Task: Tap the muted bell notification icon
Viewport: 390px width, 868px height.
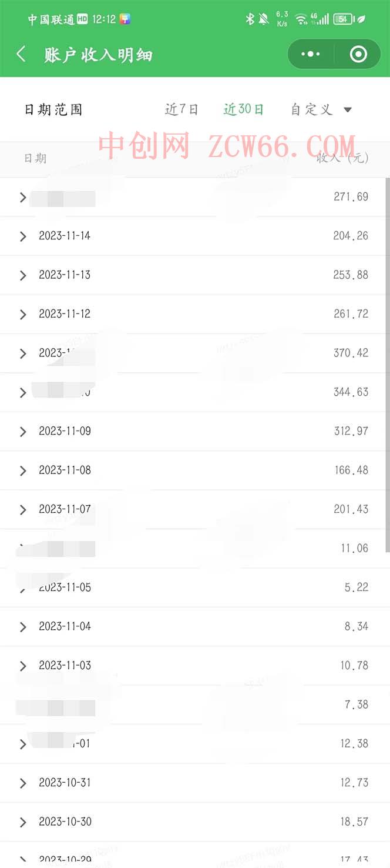Action: pyautogui.click(x=264, y=19)
